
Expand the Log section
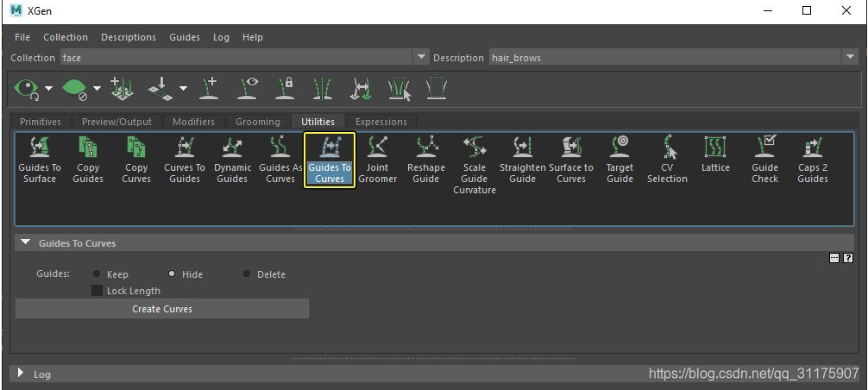pyautogui.click(x=21, y=373)
